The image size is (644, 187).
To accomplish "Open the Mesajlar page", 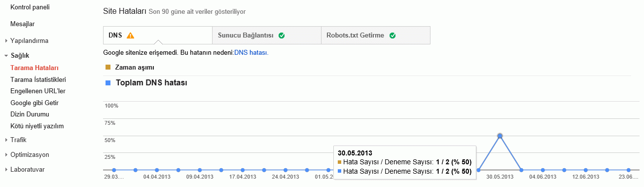I will click(x=22, y=24).
